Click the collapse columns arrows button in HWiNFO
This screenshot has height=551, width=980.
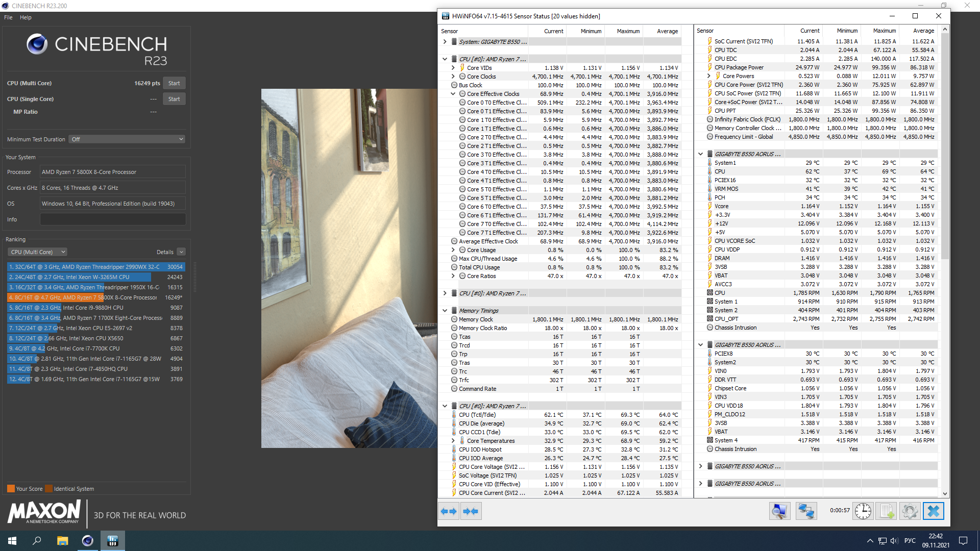pyautogui.click(x=471, y=511)
